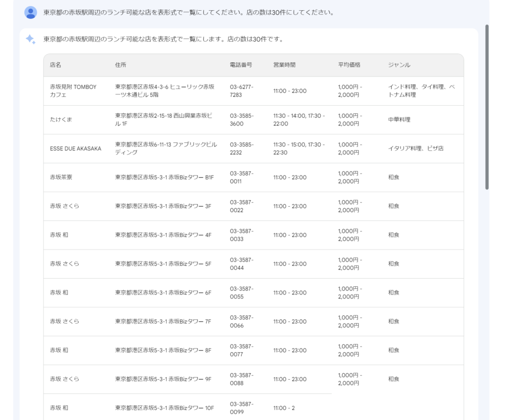The width and height of the screenshot is (523, 420).
Task: Click the 中華料理 genre cell
Action: (399, 119)
